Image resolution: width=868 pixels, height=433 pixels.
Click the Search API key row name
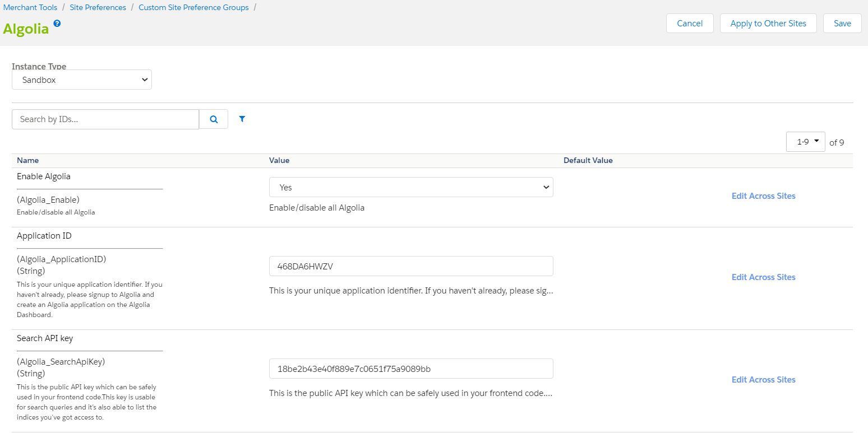(x=45, y=338)
